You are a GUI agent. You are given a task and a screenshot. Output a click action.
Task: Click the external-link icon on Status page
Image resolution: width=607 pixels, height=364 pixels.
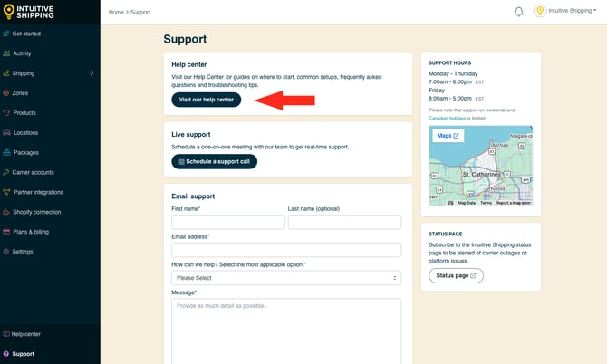[473, 275]
